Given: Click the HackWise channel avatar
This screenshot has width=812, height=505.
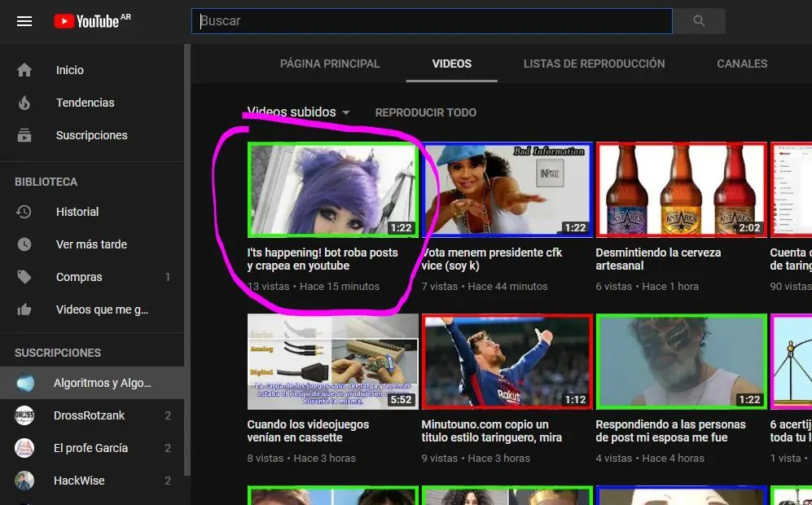Looking at the screenshot, I should (23, 481).
